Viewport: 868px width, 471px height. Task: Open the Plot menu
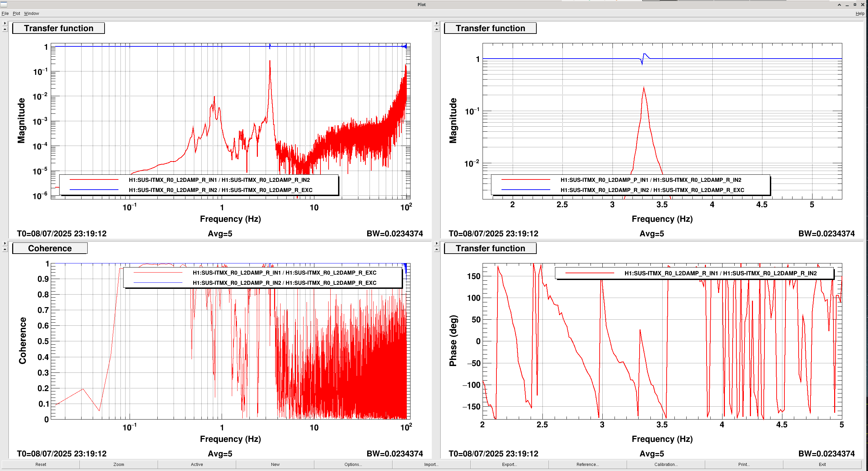(16, 14)
